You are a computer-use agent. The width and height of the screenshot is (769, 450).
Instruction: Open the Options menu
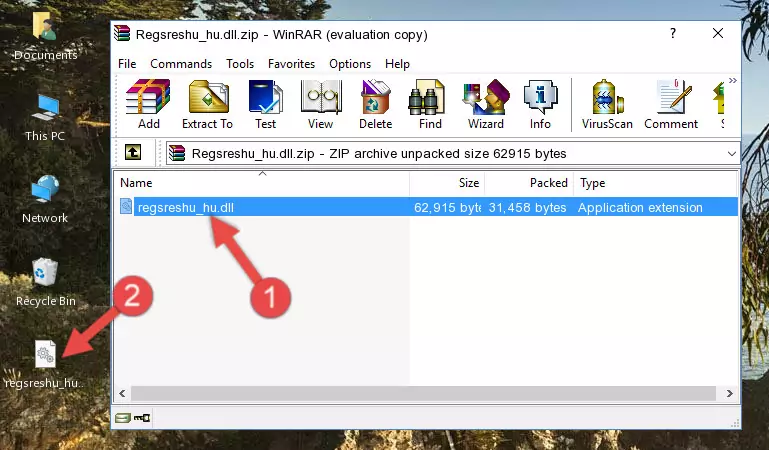pos(350,64)
